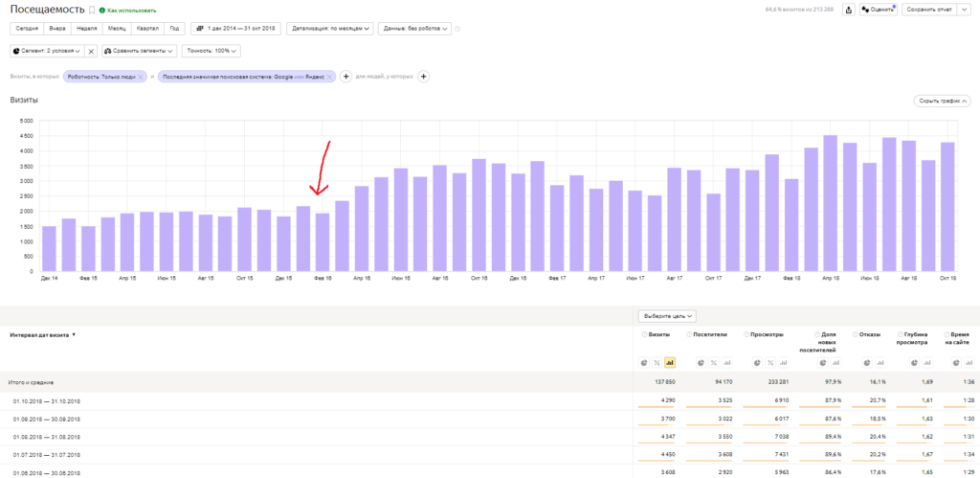Info icon beside Посетители column header
Image resolution: width=980 pixels, height=478 pixels.
click(x=689, y=334)
